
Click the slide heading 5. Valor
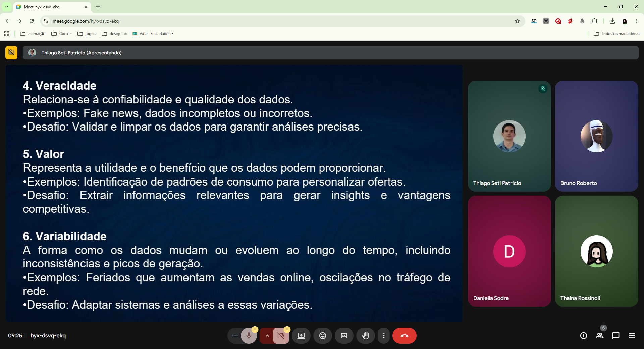[x=44, y=154]
